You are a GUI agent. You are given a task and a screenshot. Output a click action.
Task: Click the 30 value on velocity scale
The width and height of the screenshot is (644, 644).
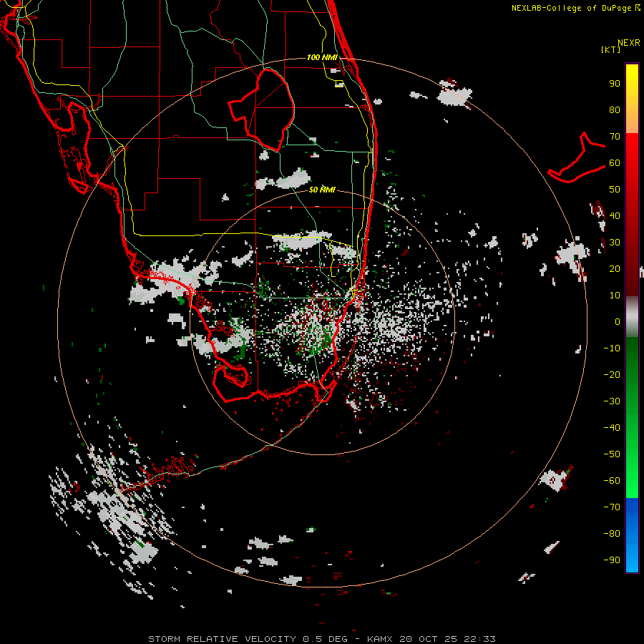coord(615,243)
